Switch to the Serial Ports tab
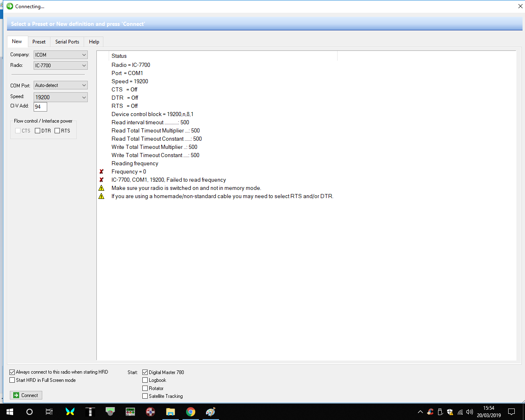 coord(67,42)
